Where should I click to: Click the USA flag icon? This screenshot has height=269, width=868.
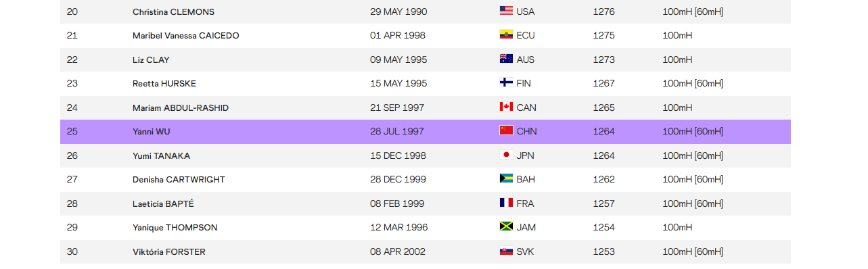(506, 11)
